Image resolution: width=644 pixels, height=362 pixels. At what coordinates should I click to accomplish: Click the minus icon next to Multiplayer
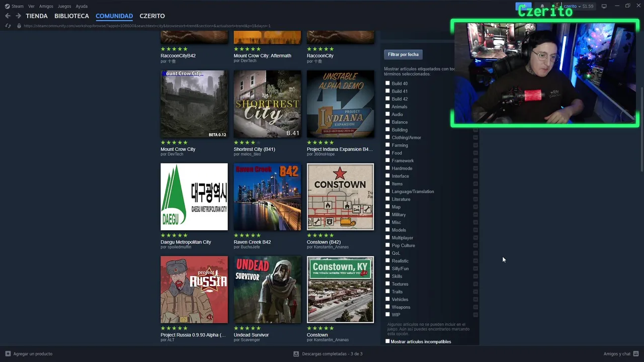[x=475, y=238]
